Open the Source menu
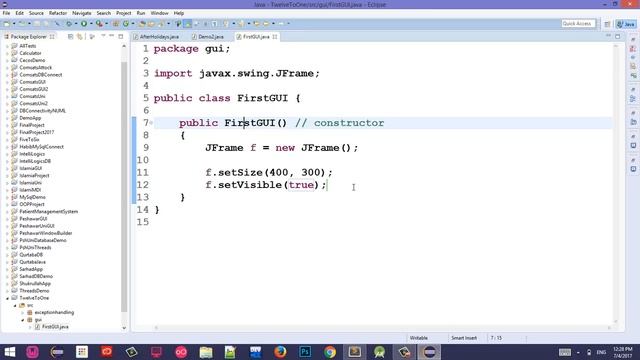 point(36,13)
